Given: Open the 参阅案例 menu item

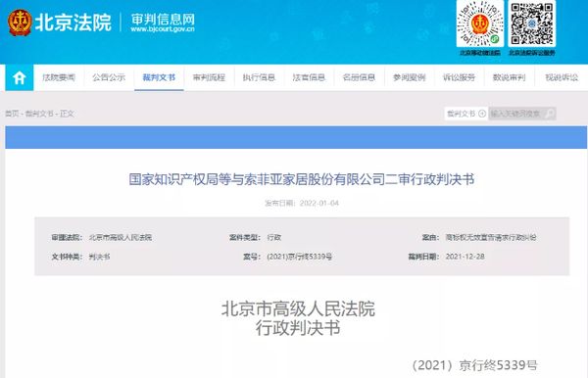Looking at the screenshot, I should pos(409,77).
